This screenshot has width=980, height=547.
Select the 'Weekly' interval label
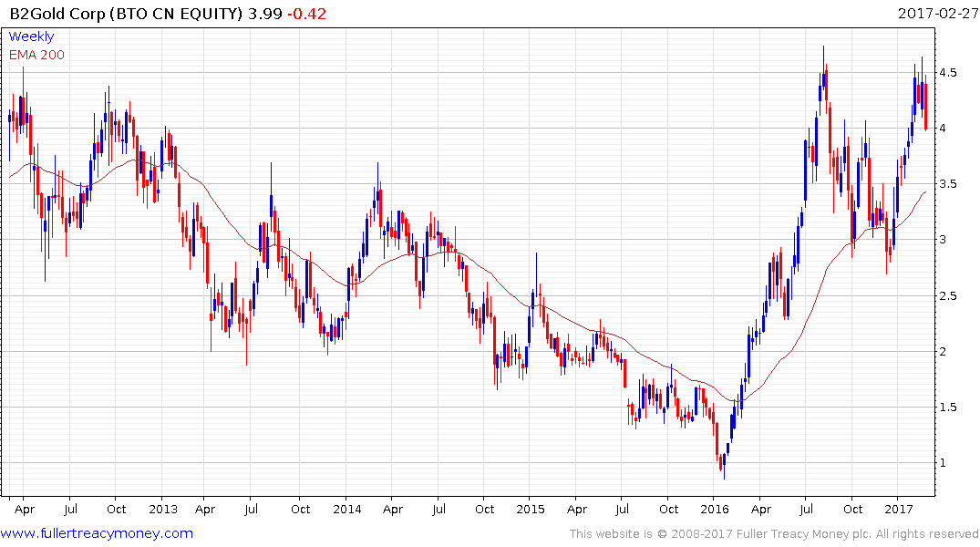(x=31, y=36)
